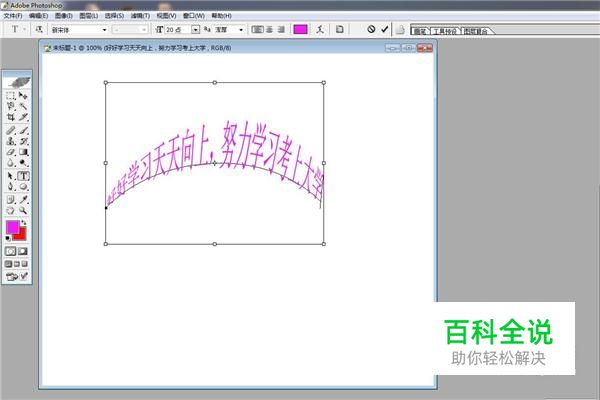Open the 窗口(W) menu
Image resolution: width=600 pixels, height=400 pixels.
pyautogui.click(x=194, y=16)
